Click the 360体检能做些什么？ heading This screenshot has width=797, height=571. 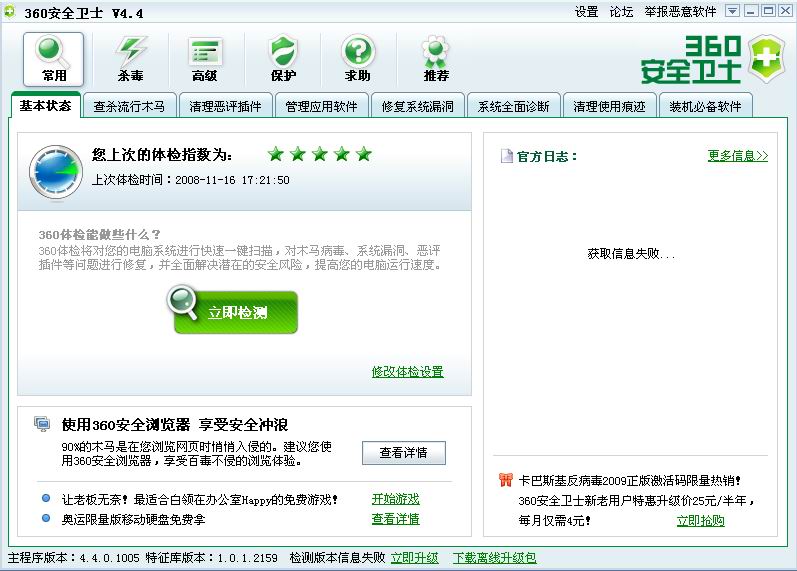tap(100, 234)
